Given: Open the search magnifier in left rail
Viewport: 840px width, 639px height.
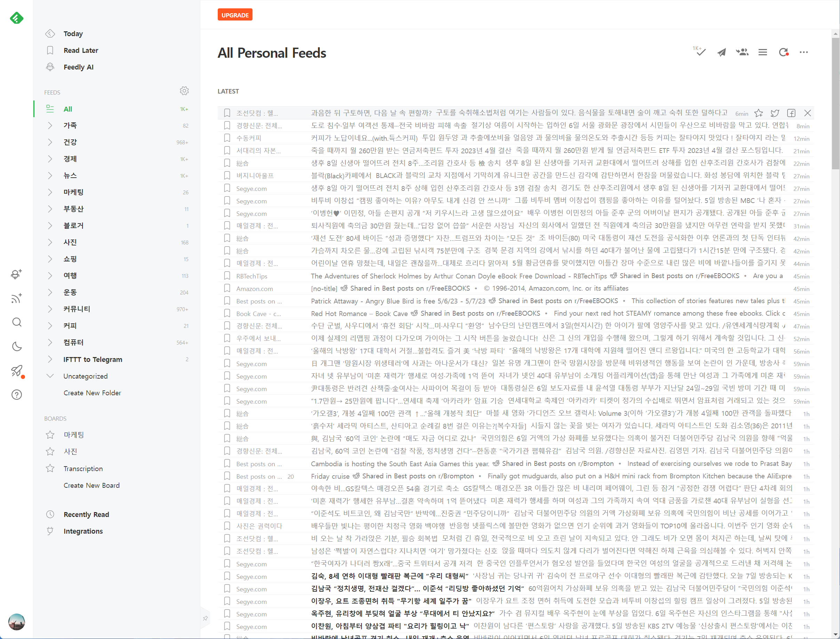Looking at the screenshot, I should [x=17, y=322].
